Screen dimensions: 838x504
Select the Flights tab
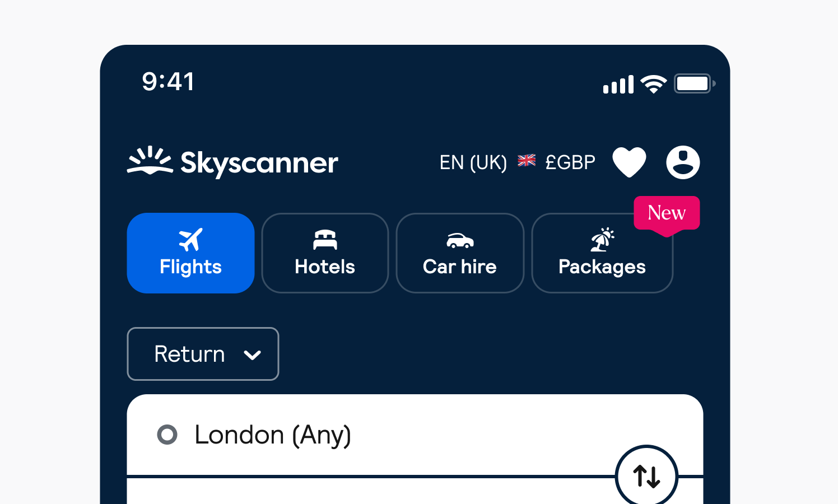(190, 253)
